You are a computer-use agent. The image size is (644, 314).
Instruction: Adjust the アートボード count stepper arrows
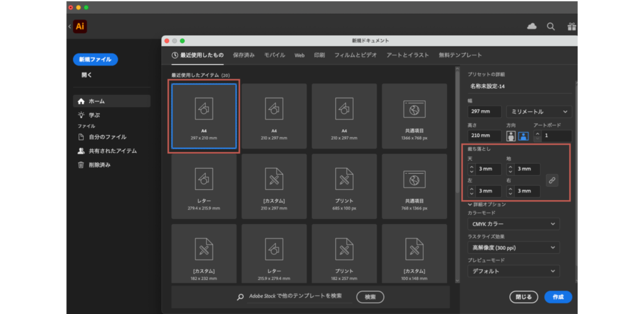click(x=537, y=136)
